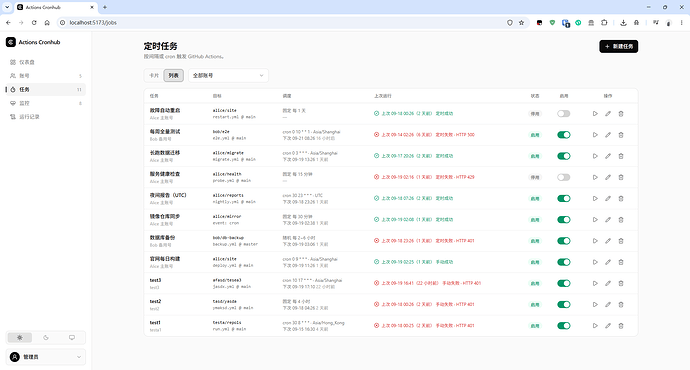690x370 pixels.
Task: Delete the test2 job
Action: 621,304
